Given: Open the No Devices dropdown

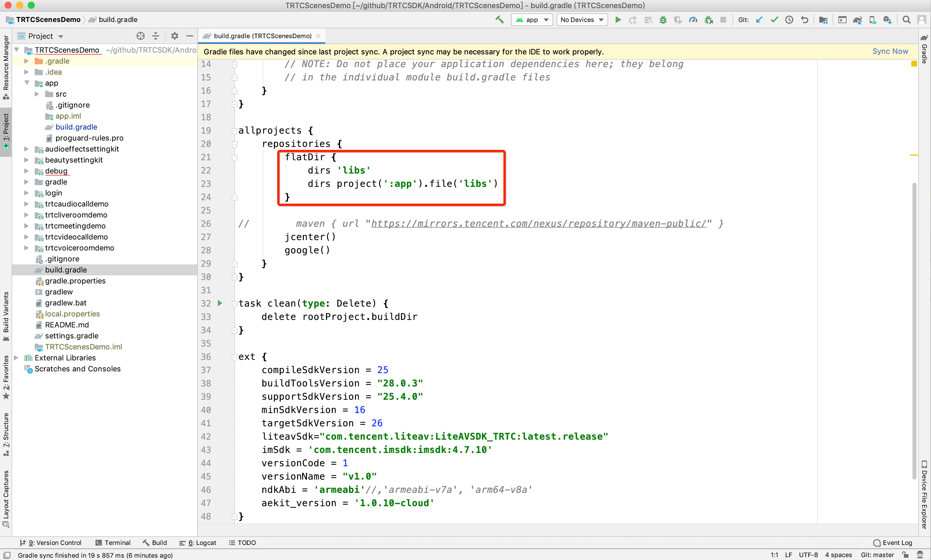Looking at the screenshot, I should pos(582,20).
